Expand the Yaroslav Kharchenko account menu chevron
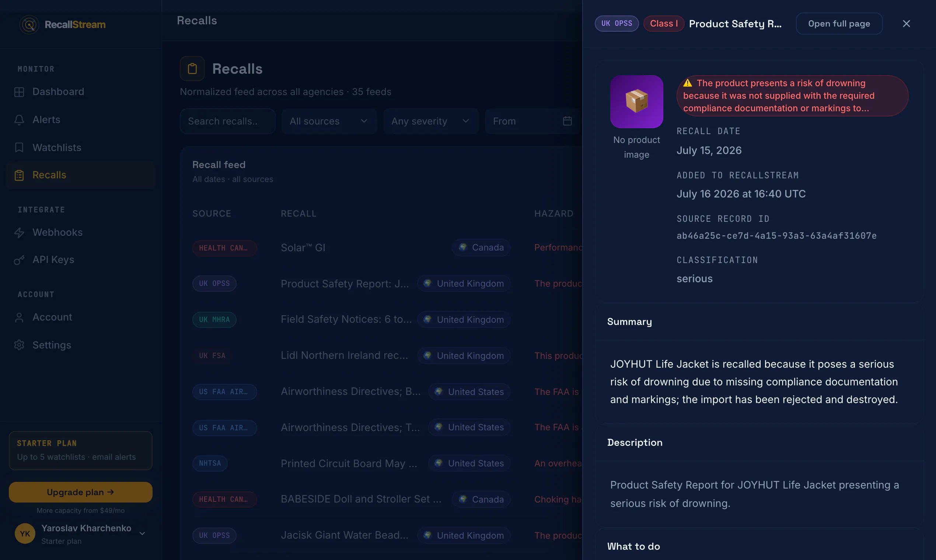 (142, 533)
